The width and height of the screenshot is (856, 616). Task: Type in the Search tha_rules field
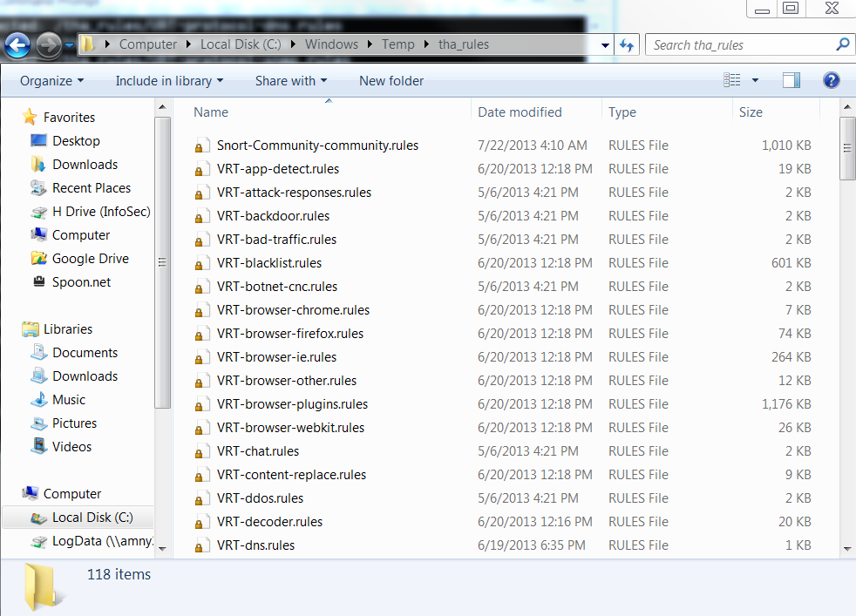[741, 45]
